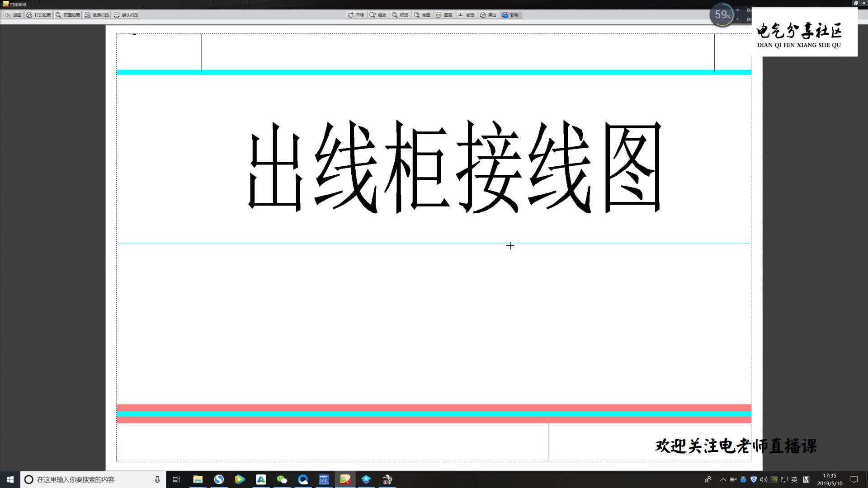Switch print mode to 黑白 black-white
This screenshot has height=488, width=868.
point(489,15)
